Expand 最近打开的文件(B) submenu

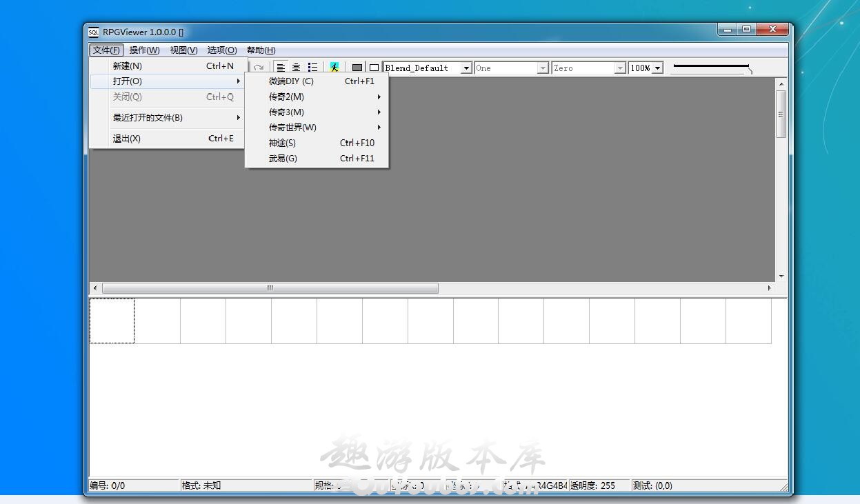(x=168, y=118)
